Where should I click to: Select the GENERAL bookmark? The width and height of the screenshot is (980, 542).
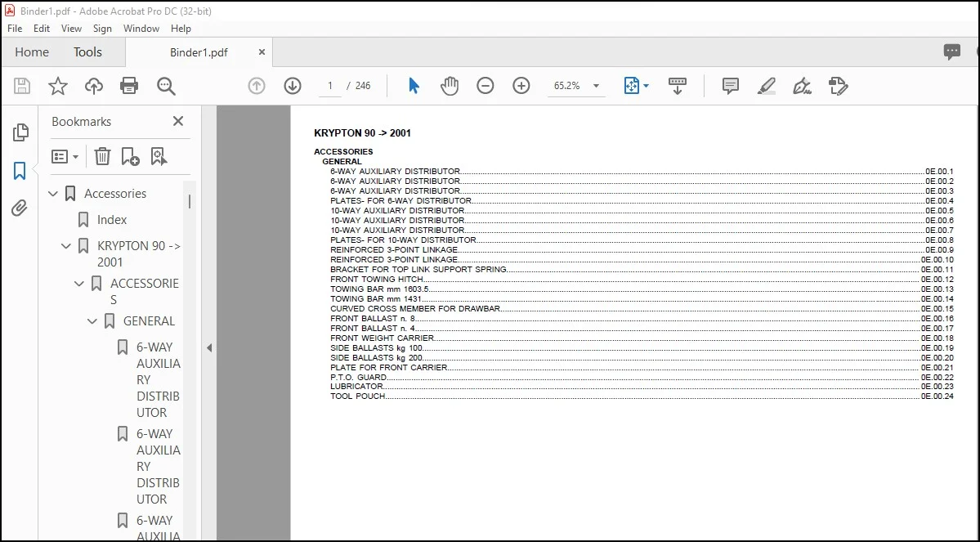[149, 320]
